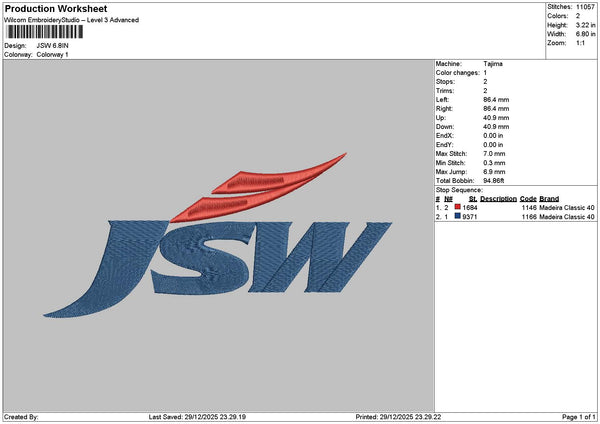Viewport: 600px width, 424px height.
Task: Click the 'Up:' row value 40.9 mm
Action: [496, 118]
